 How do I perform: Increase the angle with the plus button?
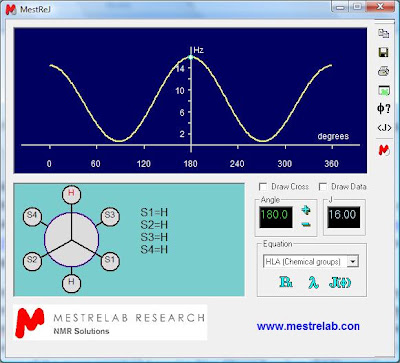click(306, 210)
